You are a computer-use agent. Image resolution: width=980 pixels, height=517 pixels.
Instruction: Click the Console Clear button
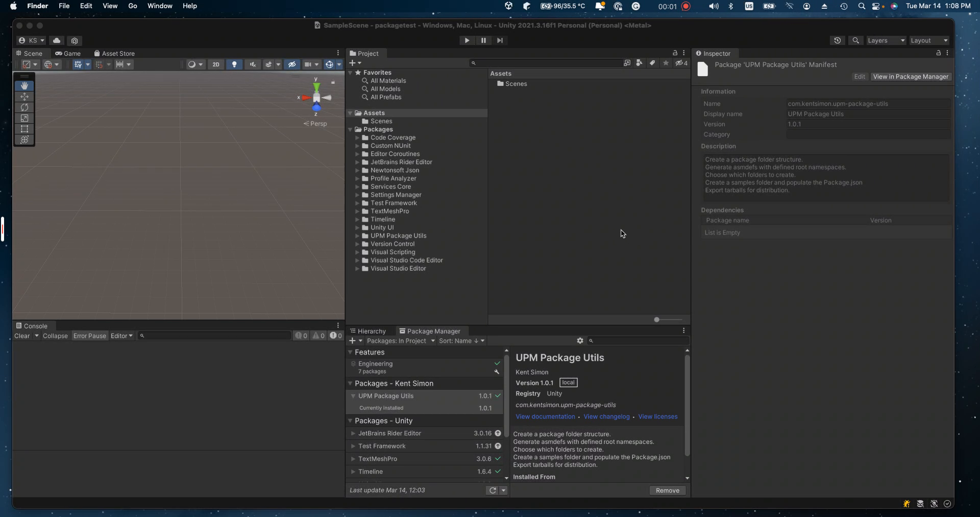pyautogui.click(x=22, y=336)
